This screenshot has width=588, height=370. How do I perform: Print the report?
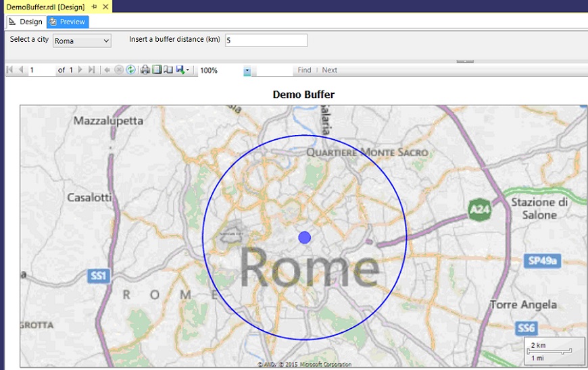tap(145, 70)
